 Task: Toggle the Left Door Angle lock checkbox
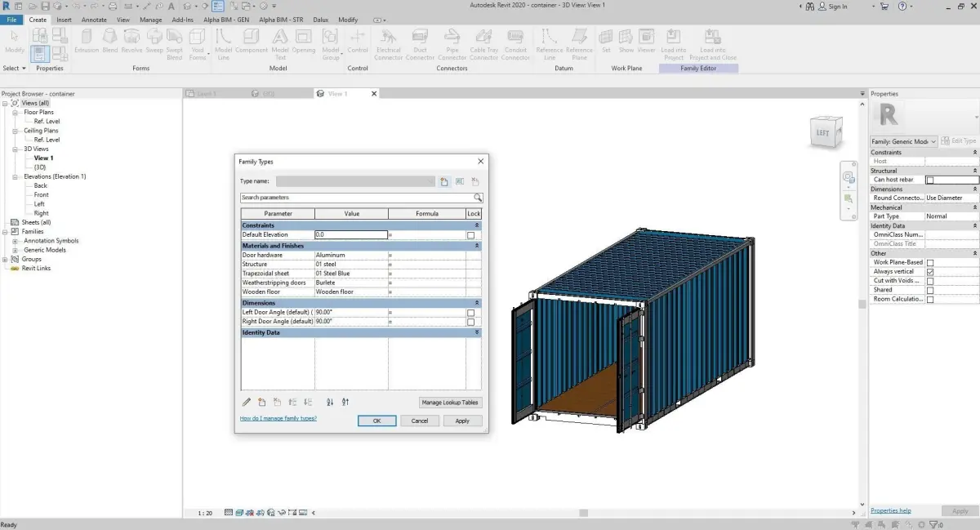tap(470, 313)
